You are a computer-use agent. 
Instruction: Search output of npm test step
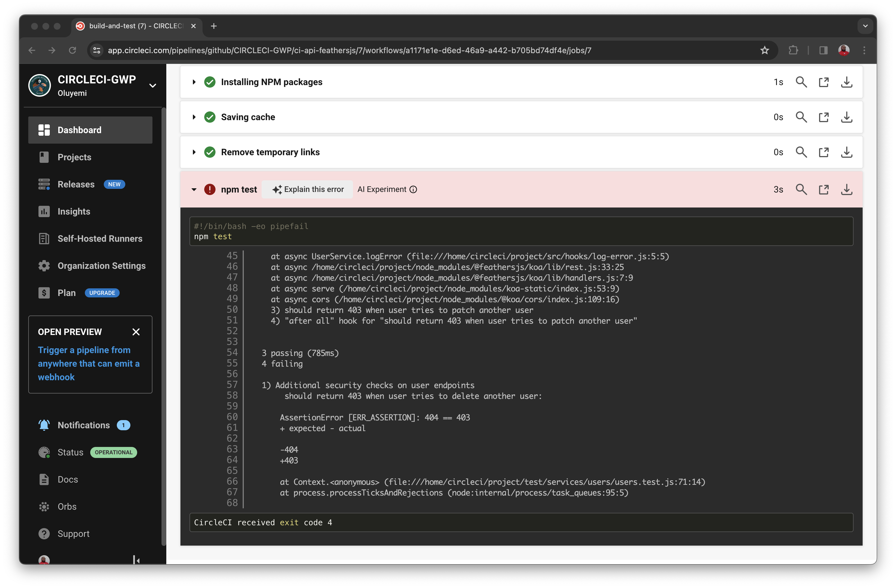(x=801, y=189)
